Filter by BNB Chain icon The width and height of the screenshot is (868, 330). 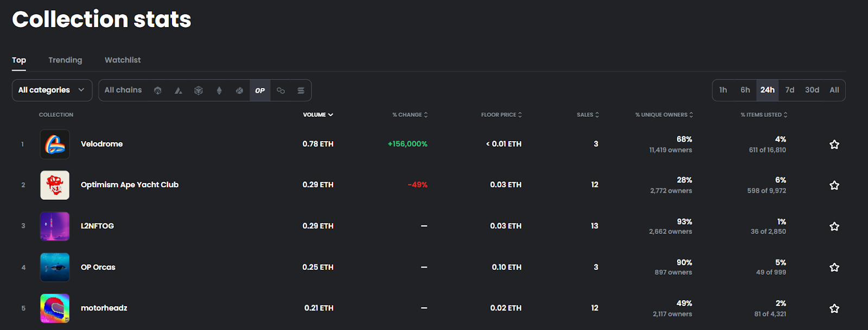point(199,91)
